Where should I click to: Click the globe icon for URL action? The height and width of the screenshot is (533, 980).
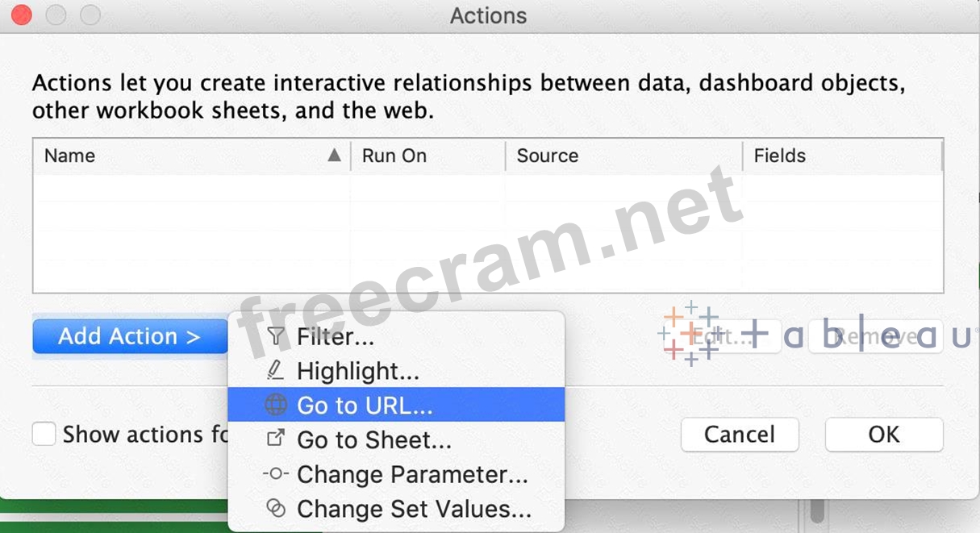click(276, 406)
